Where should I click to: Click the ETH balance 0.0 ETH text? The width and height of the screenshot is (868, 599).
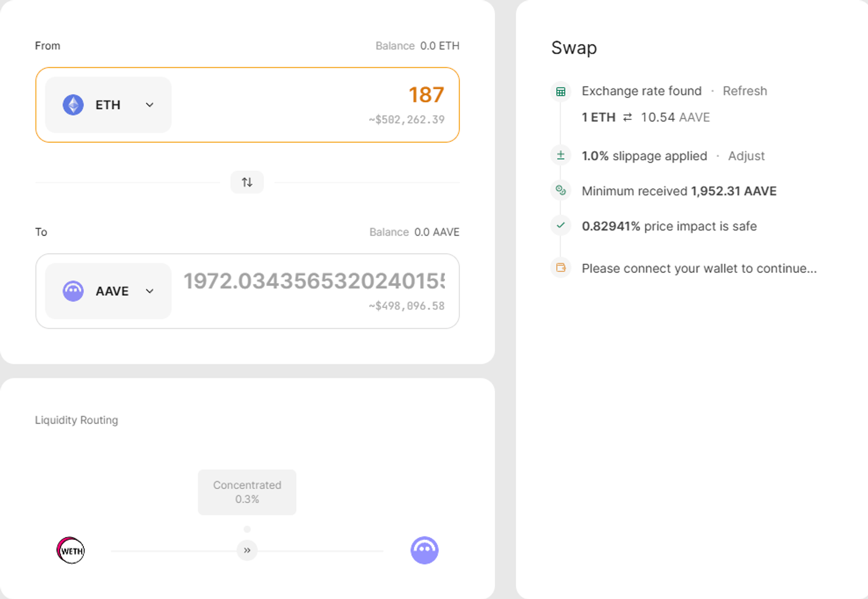click(x=439, y=46)
